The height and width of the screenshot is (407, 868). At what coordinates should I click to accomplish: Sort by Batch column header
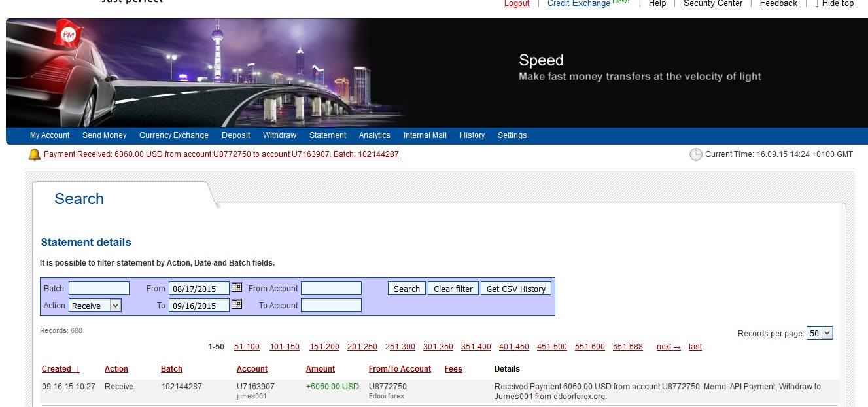[x=171, y=369]
